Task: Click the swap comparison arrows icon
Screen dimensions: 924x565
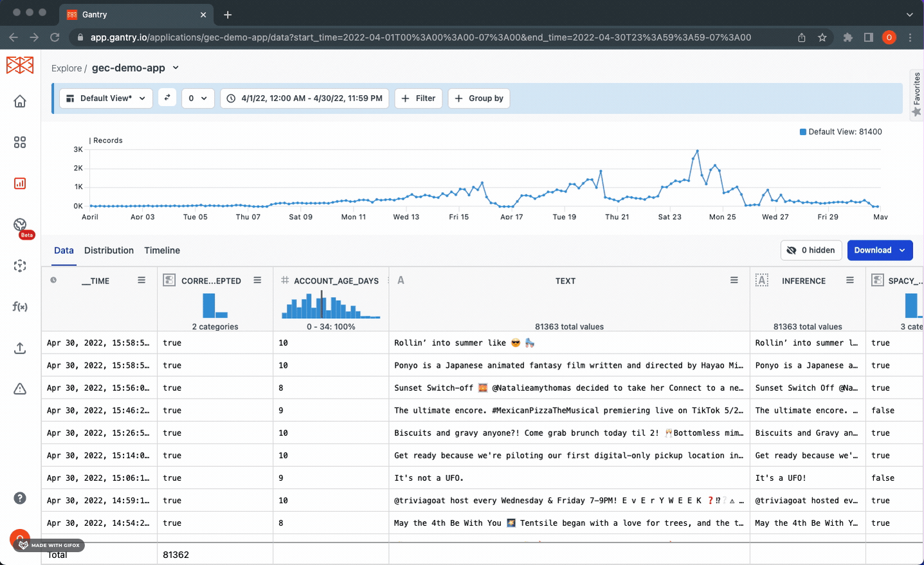Action: click(x=167, y=98)
